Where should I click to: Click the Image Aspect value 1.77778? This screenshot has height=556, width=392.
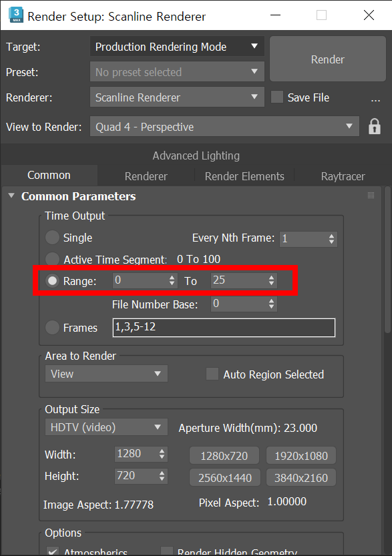[134, 505]
